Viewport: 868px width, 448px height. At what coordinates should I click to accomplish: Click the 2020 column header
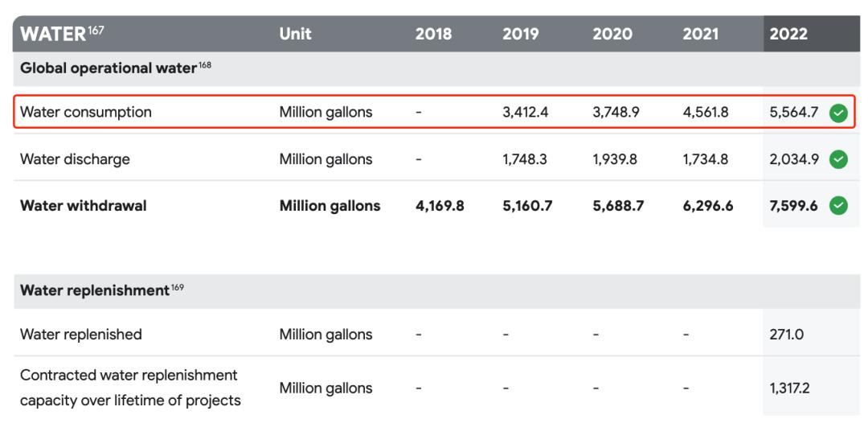coord(612,34)
